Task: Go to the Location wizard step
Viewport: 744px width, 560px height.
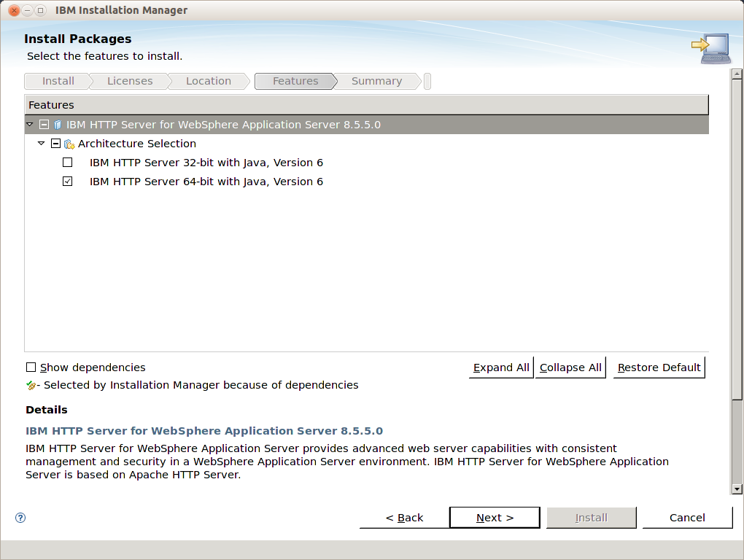Action: pyautogui.click(x=209, y=81)
